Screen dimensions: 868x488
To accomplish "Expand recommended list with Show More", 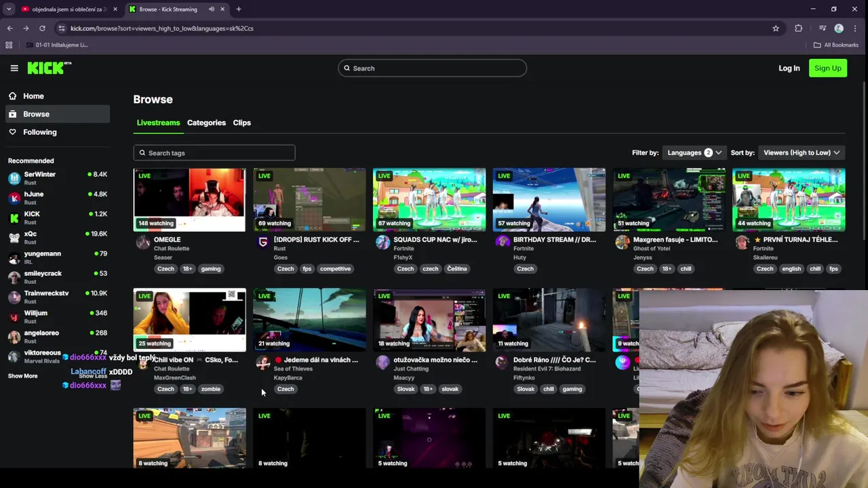I will pyautogui.click(x=22, y=375).
